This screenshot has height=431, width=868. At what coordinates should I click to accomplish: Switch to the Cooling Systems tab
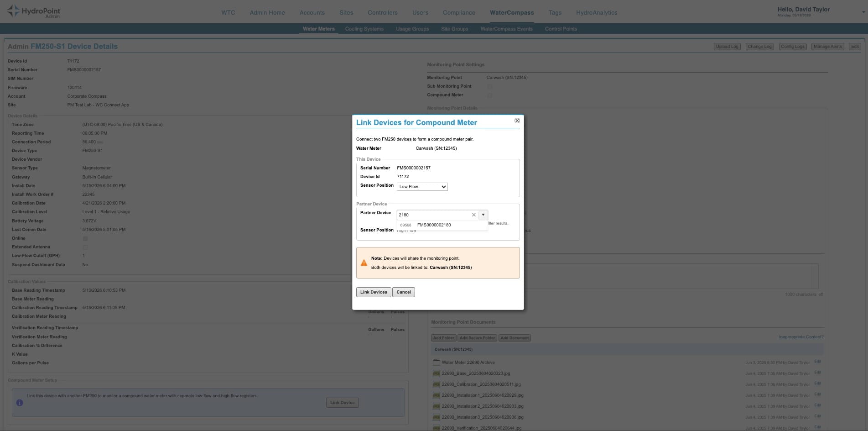tap(364, 29)
